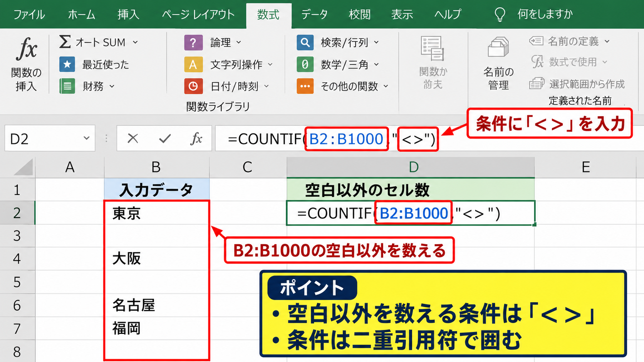Select the cell containing 名古屋
This screenshot has height=362, width=644.
coord(156,305)
